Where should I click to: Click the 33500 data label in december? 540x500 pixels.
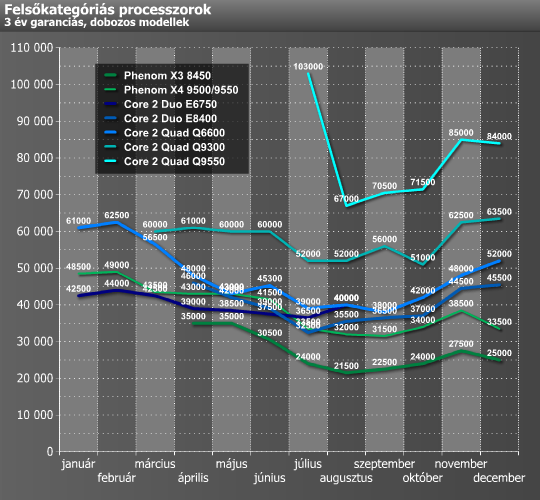click(x=499, y=322)
